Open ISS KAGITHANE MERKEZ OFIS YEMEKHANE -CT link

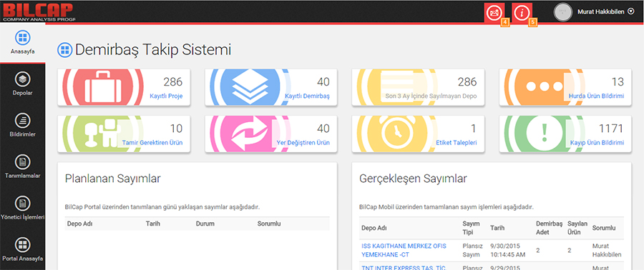(404, 250)
